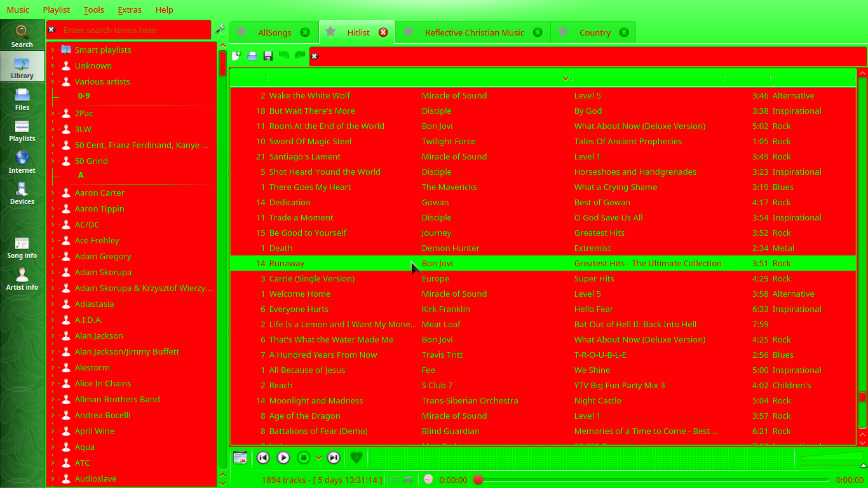Viewport: 868px width, 488px height.
Task: Switch to the Reflective Christian Music tab
Action: click(474, 32)
